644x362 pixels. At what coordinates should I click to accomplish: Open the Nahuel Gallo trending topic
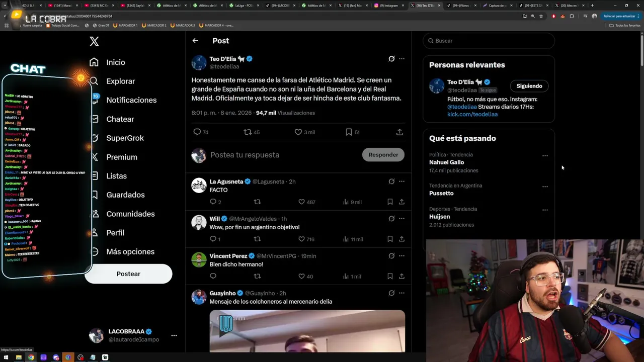pos(447,162)
